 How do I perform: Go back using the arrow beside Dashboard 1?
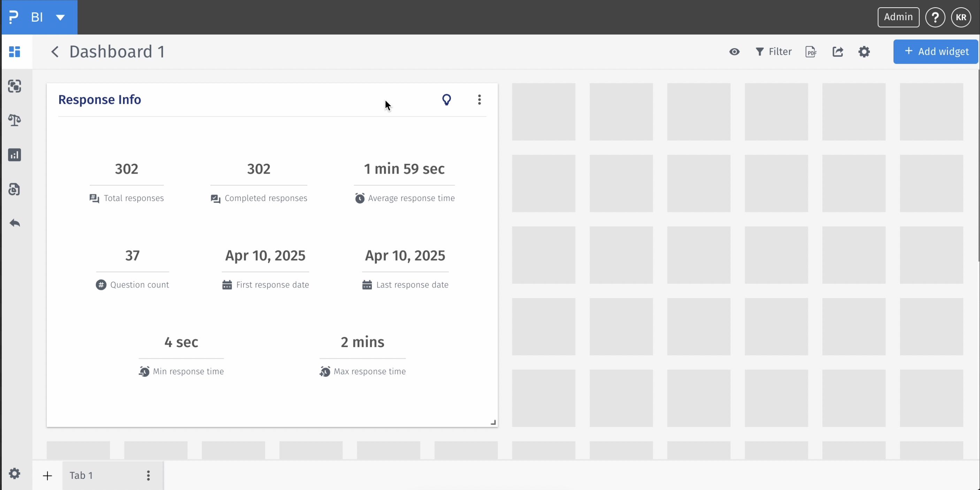(x=55, y=52)
